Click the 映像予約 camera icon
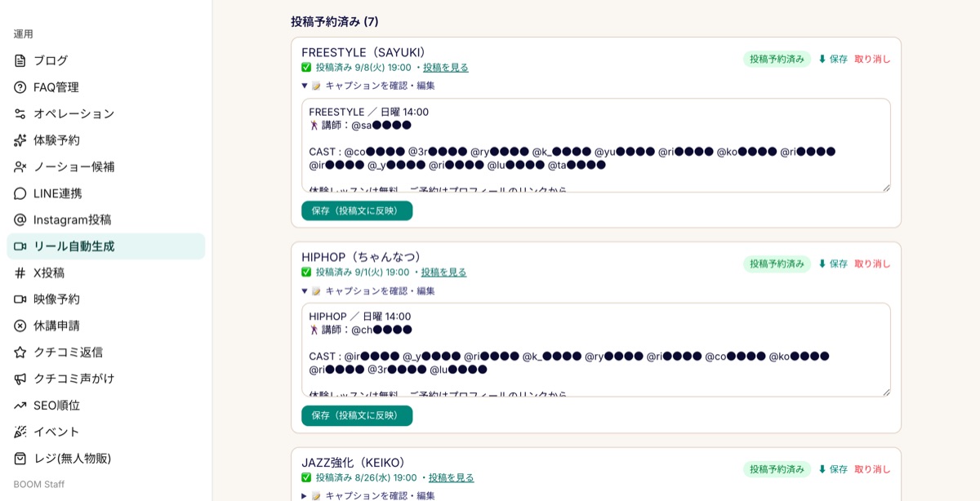The image size is (980, 501). (x=20, y=299)
